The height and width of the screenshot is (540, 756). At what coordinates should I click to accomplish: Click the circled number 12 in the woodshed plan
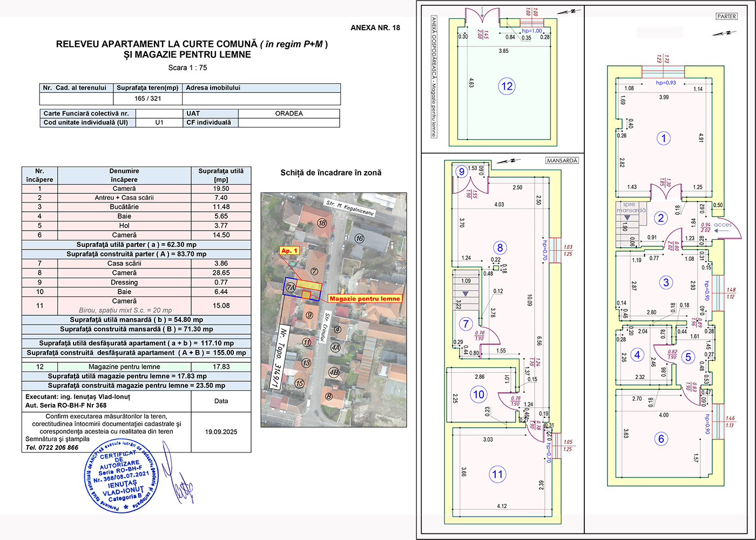507,85
